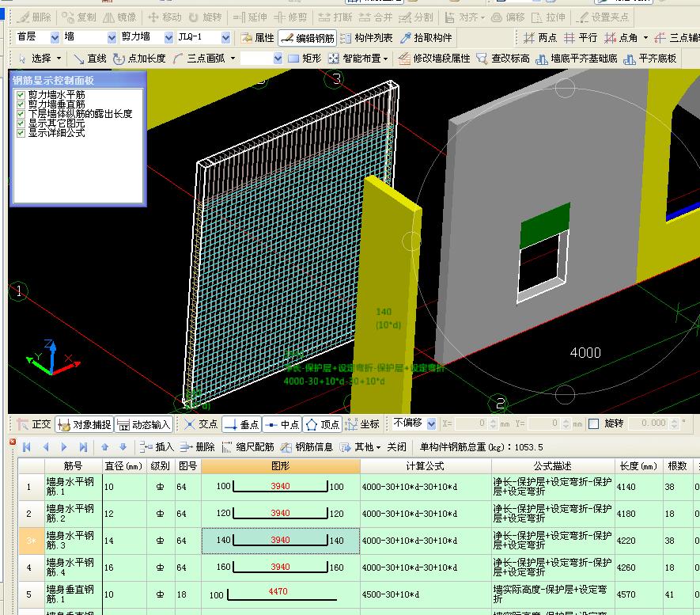Click 墙底平齐基础底 align wall bottom tool
This screenshot has width=700, height=615.
point(577,59)
